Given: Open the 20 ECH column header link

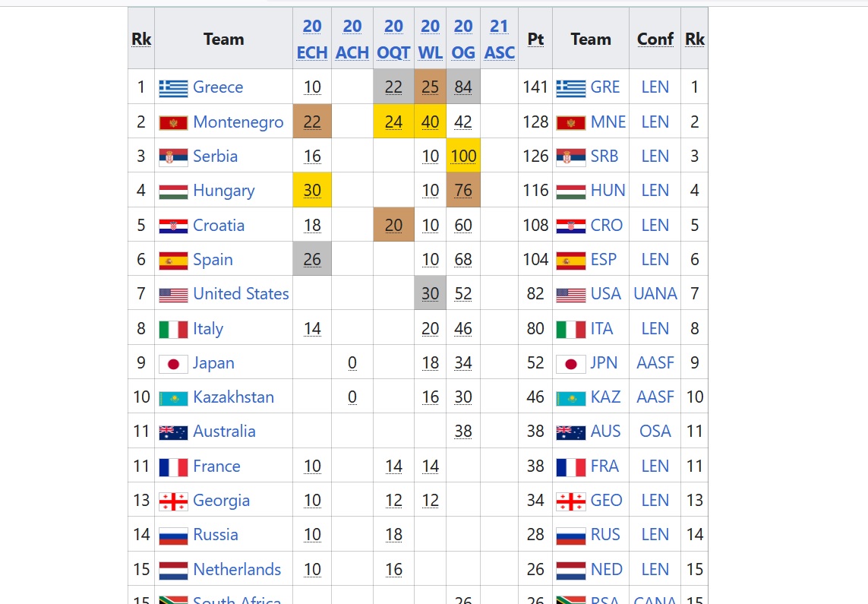Looking at the screenshot, I should (x=312, y=39).
